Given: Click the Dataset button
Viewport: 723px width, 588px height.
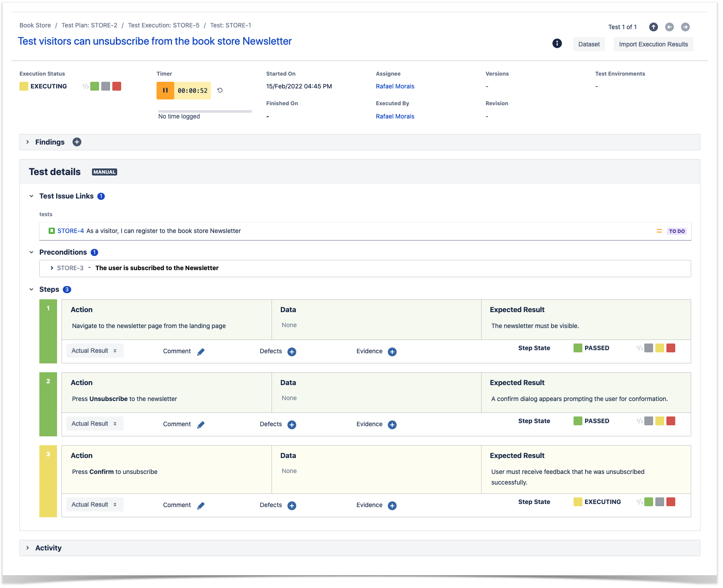Looking at the screenshot, I should point(589,44).
